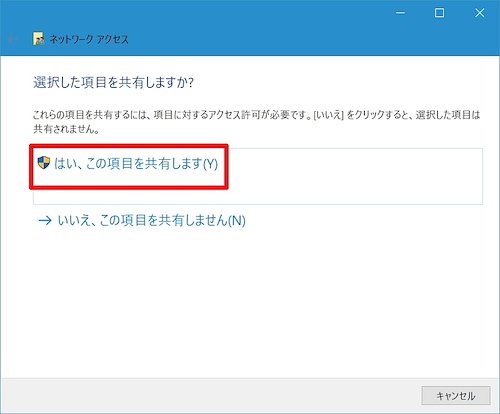Click the arrow icon beside いいえ option

pos(45,220)
